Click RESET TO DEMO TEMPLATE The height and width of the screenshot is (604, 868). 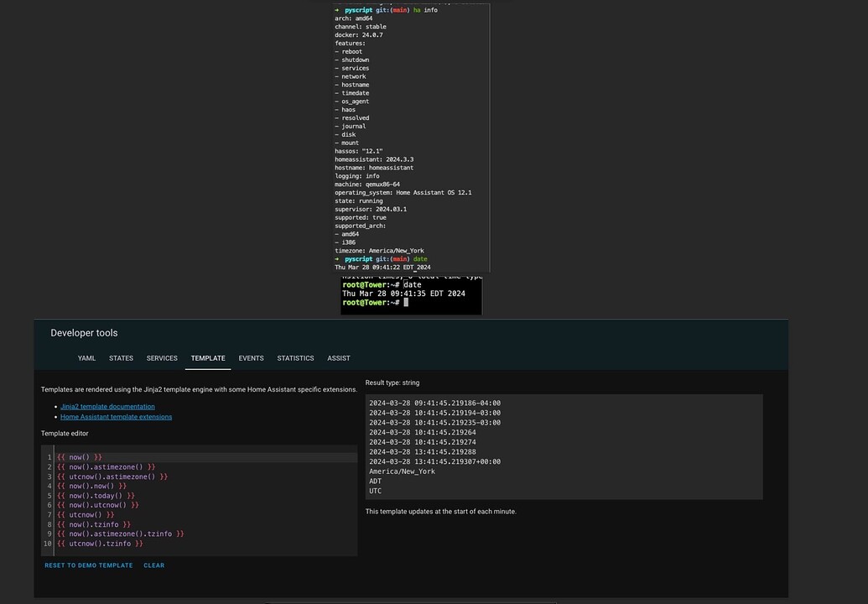click(88, 565)
